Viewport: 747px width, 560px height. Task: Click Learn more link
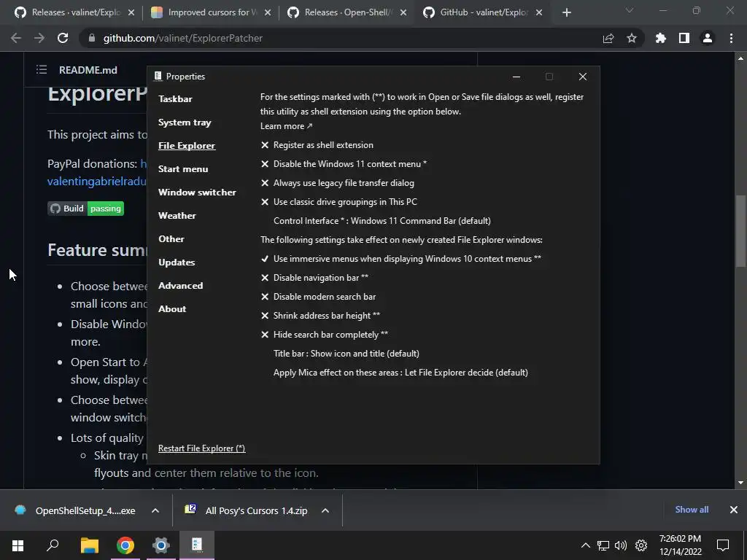point(286,126)
